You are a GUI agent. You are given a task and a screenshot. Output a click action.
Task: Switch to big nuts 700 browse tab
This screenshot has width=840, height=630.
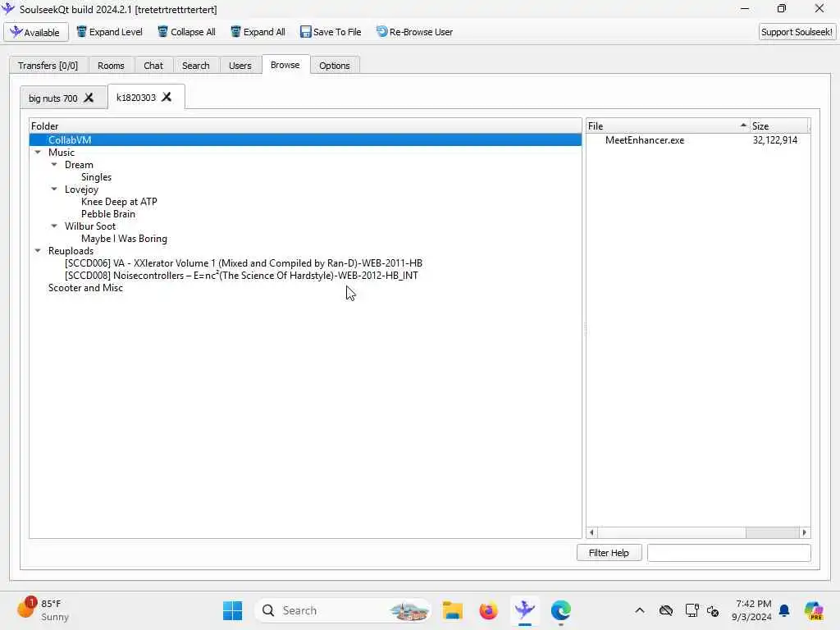53,98
